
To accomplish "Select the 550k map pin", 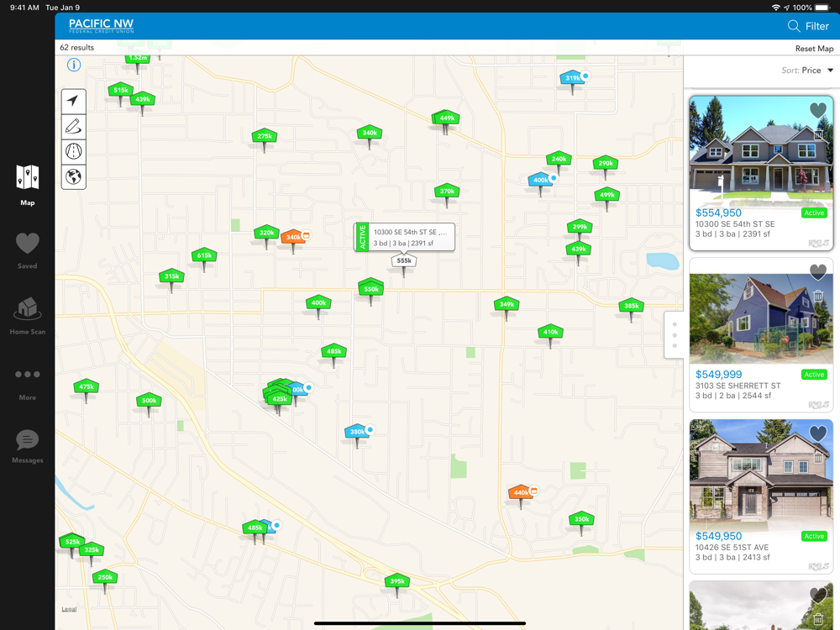I will click(x=371, y=289).
